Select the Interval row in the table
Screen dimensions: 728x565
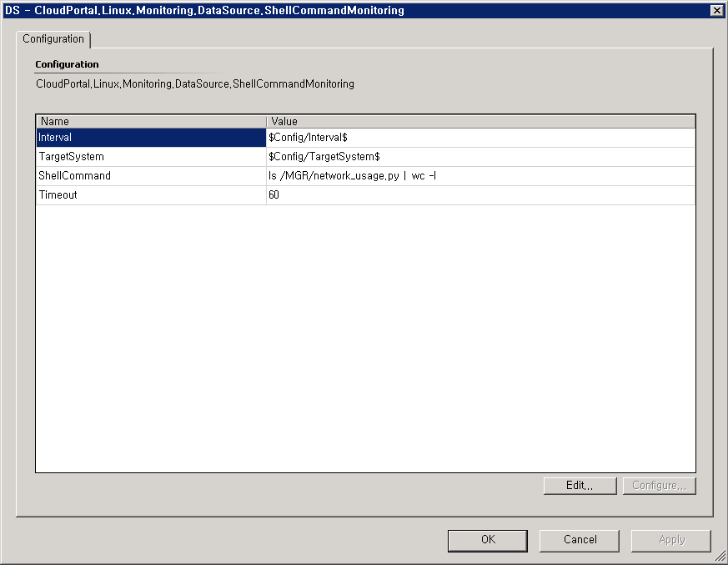(x=150, y=137)
